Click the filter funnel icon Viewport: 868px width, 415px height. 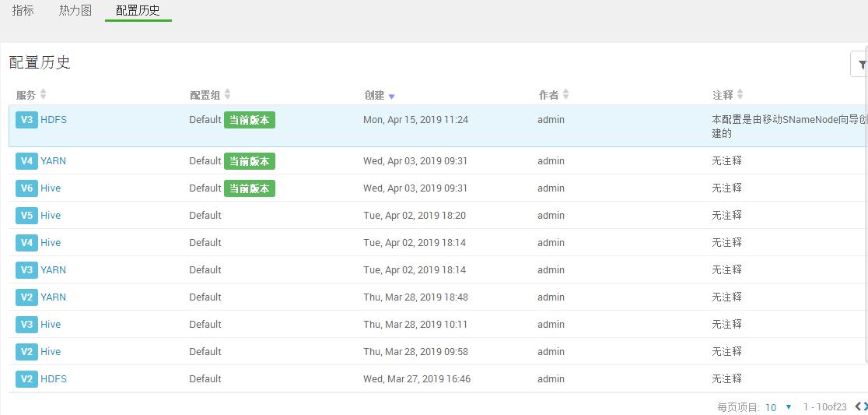click(861, 65)
